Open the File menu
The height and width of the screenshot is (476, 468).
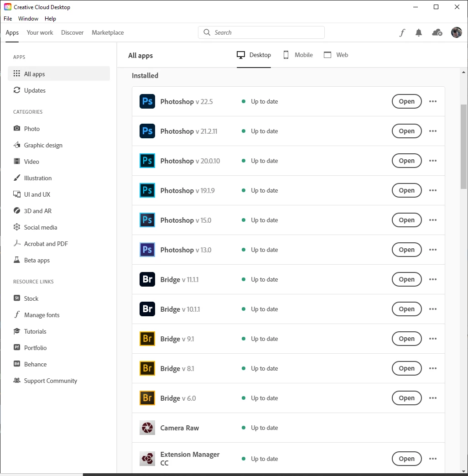point(8,19)
